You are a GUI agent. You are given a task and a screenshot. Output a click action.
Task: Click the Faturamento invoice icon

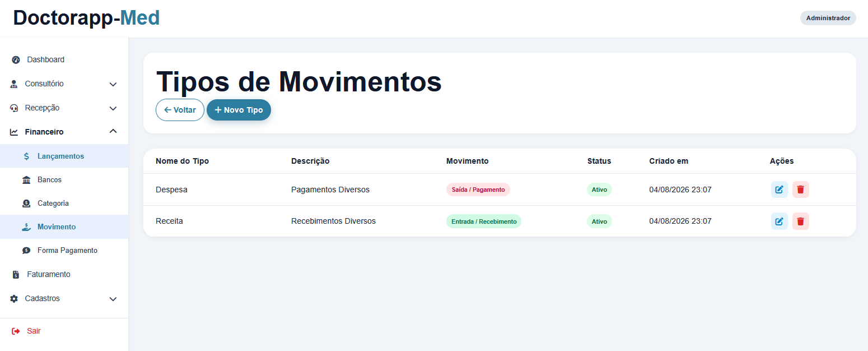(x=16, y=275)
